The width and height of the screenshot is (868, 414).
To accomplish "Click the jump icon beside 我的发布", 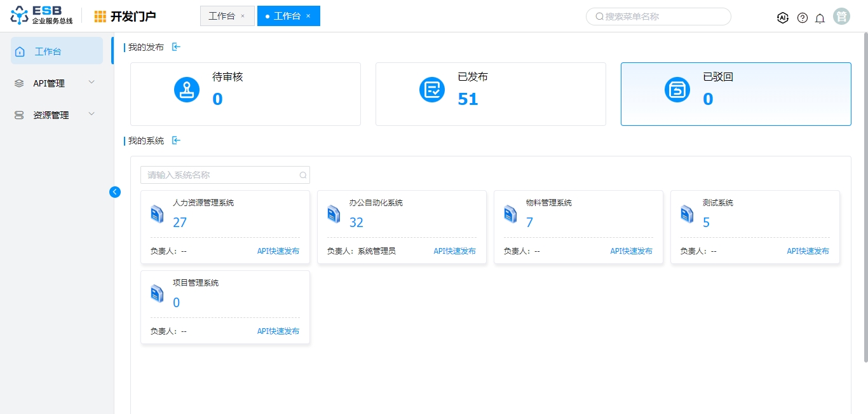I will point(177,47).
